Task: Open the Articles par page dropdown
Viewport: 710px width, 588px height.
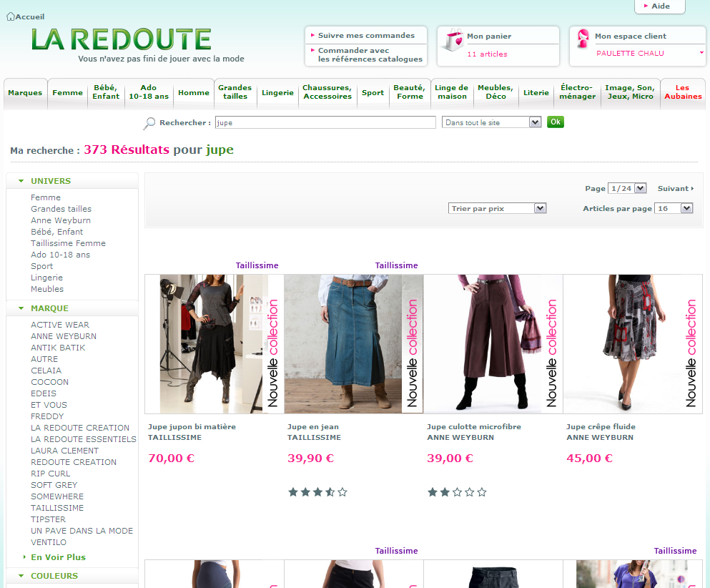Action: 674,208
